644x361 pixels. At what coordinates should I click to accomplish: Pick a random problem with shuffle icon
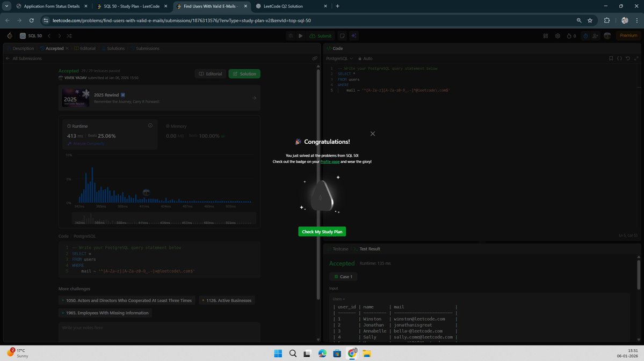coord(69,36)
